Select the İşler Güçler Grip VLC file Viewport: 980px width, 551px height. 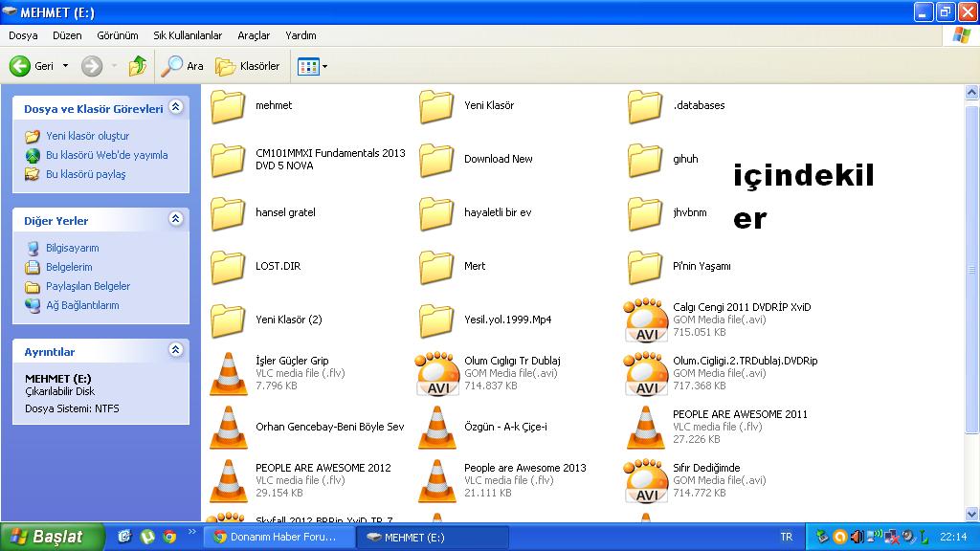229,373
